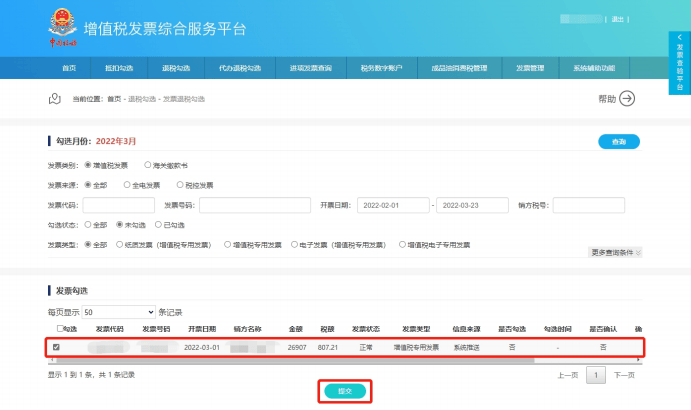Open the 发票管理 menu
This screenshot has height=410, width=691.
pyautogui.click(x=530, y=68)
